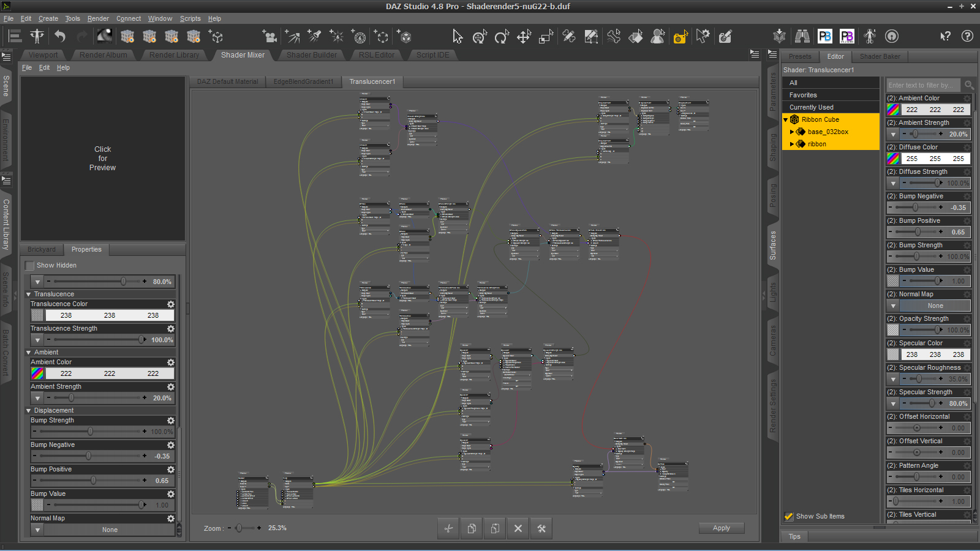
Task: Copy selected bricks in Shader Mixer
Action: click(472, 528)
